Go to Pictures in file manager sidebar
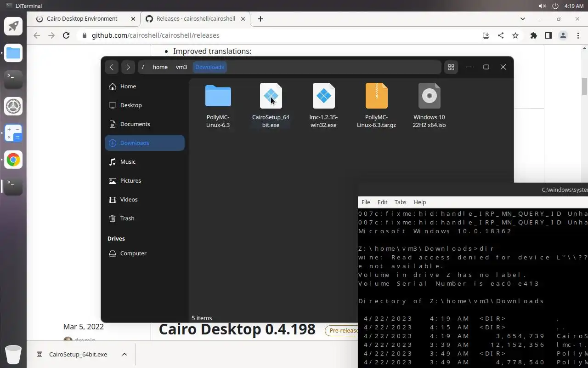This screenshot has width=588, height=368. (x=145, y=181)
